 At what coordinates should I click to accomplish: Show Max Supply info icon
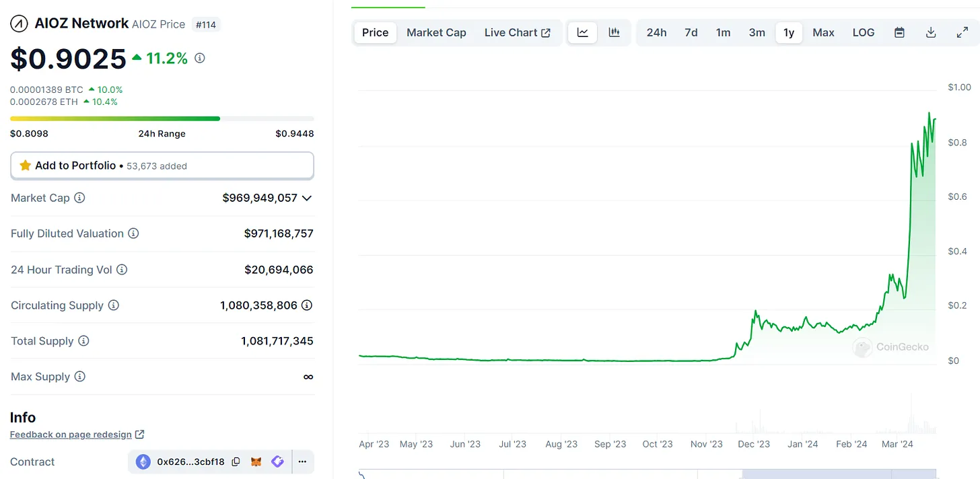(79, 377)
